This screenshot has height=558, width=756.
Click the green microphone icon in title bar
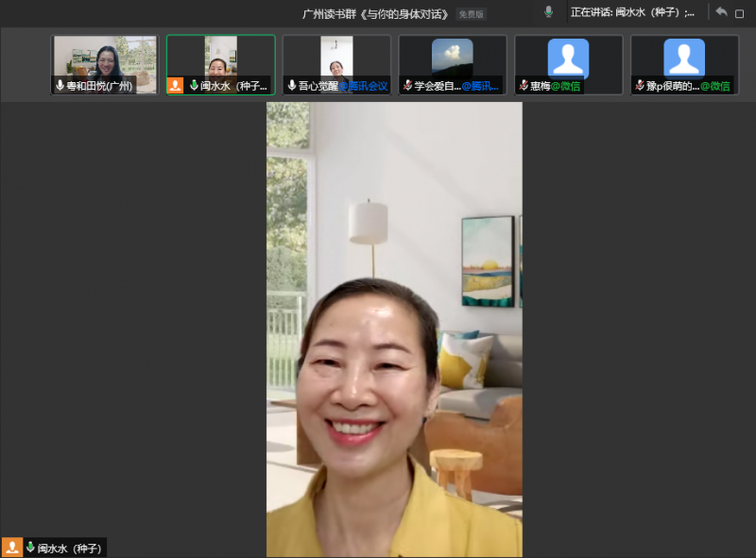548,12
